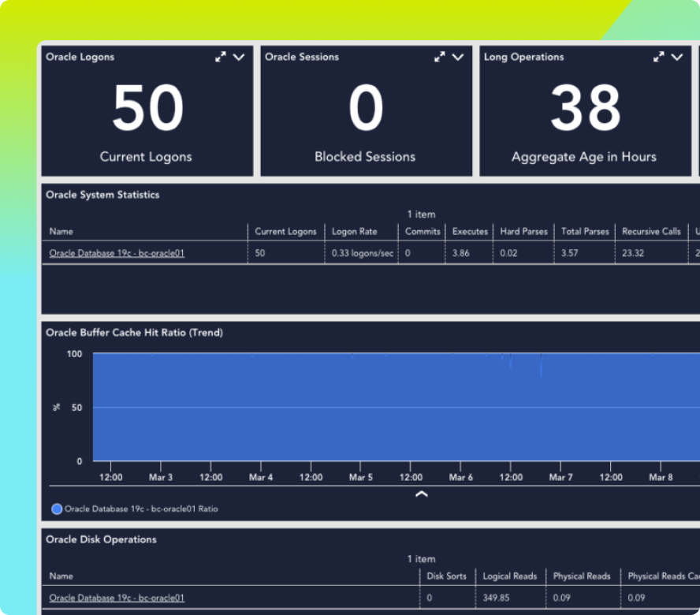Image resolution: width=700 pixels, height=615 pixels.
Task: Expand the Oracle Logons widget to fullscreen
Action: click(221, 57)
